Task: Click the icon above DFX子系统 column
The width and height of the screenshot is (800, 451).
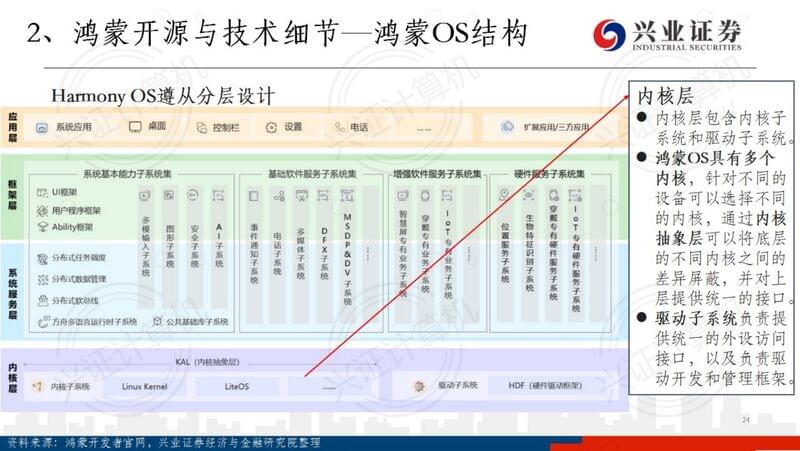Action: click(323, 195)
